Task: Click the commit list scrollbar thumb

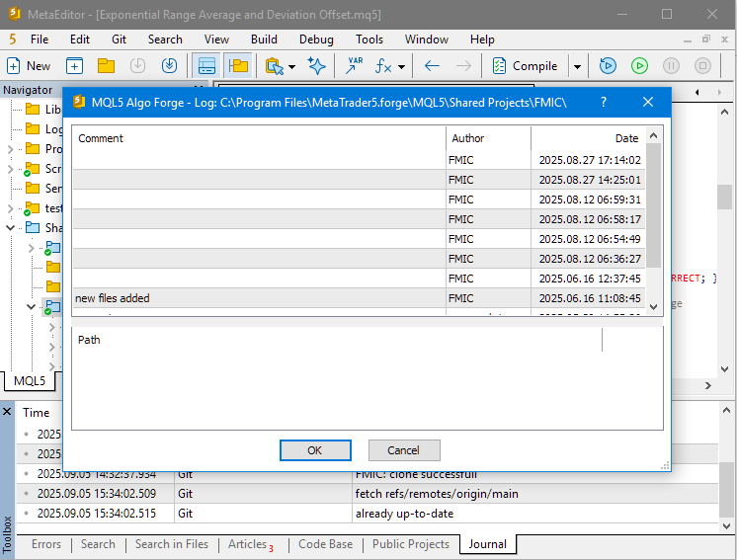Action: (653, 205)
